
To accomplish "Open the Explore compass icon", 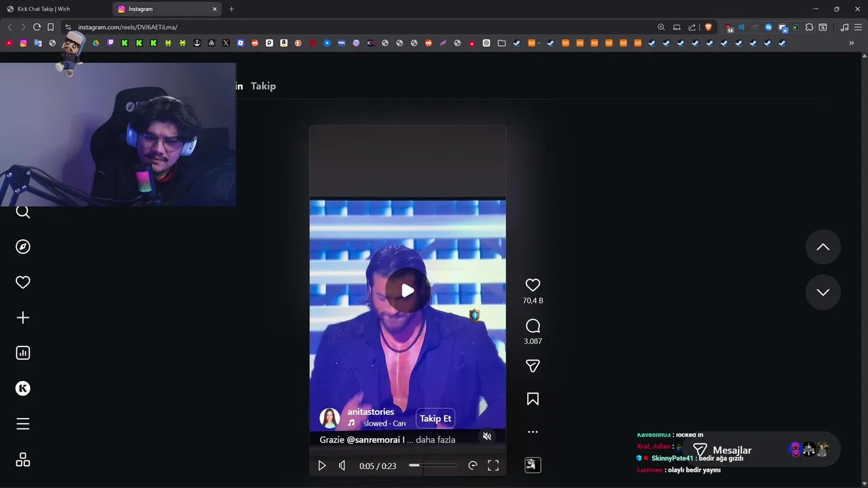I will [23, 247].
